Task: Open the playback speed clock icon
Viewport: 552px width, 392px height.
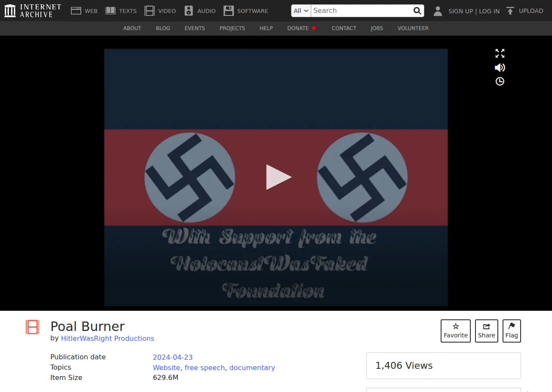Action: [x=500, y=81]
